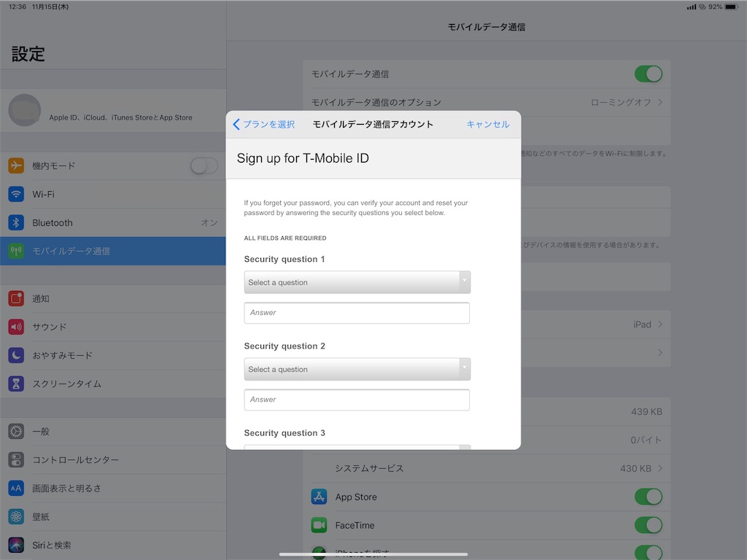Open Security question 2 dropdown
Viewport: 747px width, 560px height.
click(x=357, y=370)
